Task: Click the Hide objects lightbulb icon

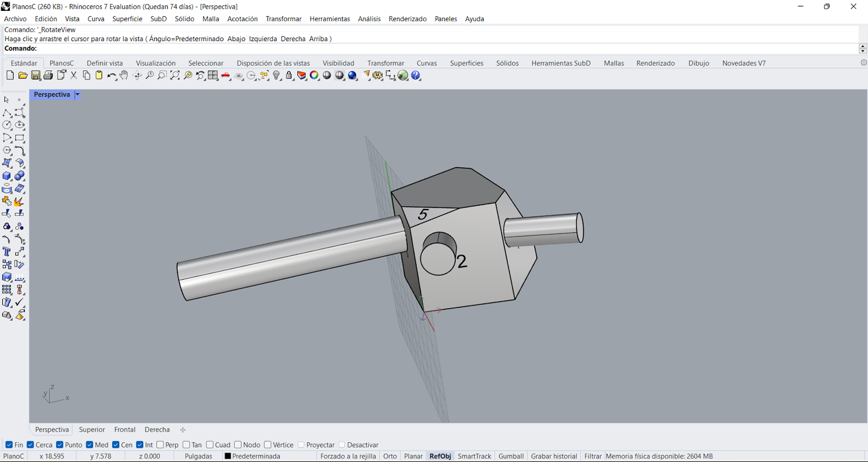Action: click(x=277, y=75)
